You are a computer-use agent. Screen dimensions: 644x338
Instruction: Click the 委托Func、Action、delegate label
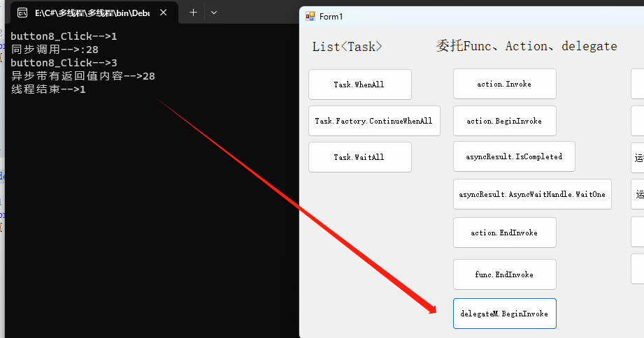(x=526, y=46)
